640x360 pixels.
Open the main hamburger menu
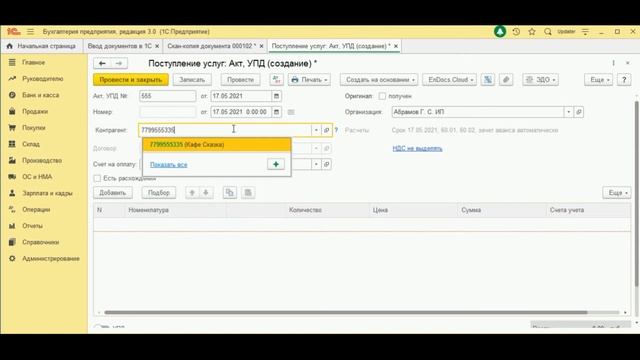(31, 31)
